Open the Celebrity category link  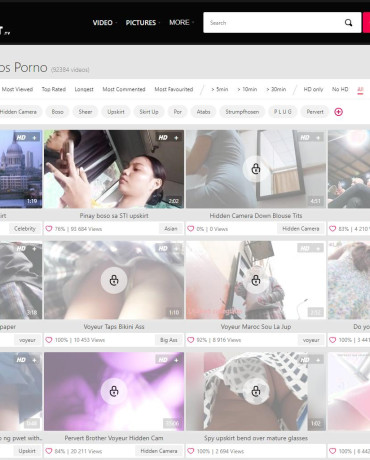pyautogui.click(x=25, y=229)
